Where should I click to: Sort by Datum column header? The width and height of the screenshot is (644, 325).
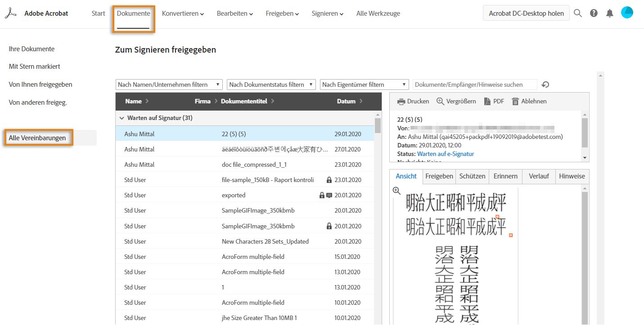[350, 101]
